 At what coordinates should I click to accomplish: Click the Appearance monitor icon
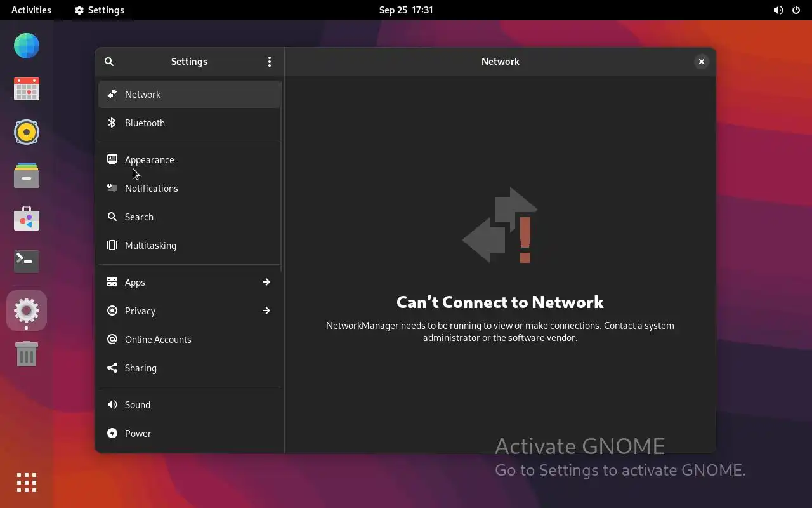pos(112,159)
